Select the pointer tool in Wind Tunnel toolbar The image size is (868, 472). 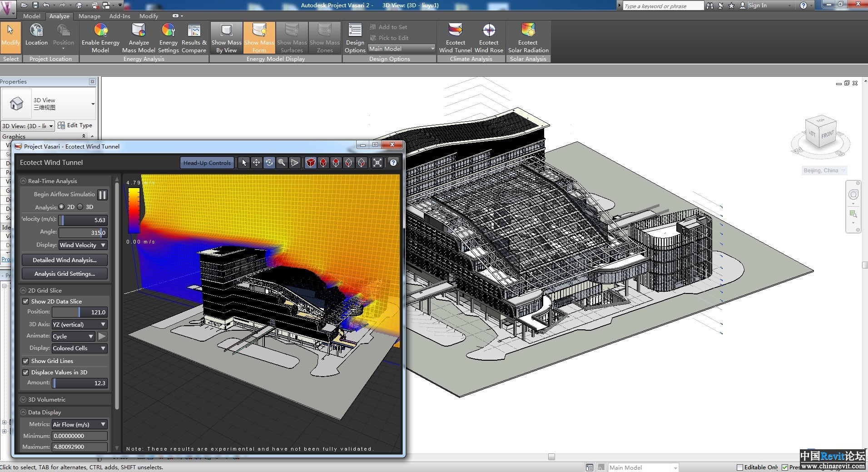(x=244, y=163)
